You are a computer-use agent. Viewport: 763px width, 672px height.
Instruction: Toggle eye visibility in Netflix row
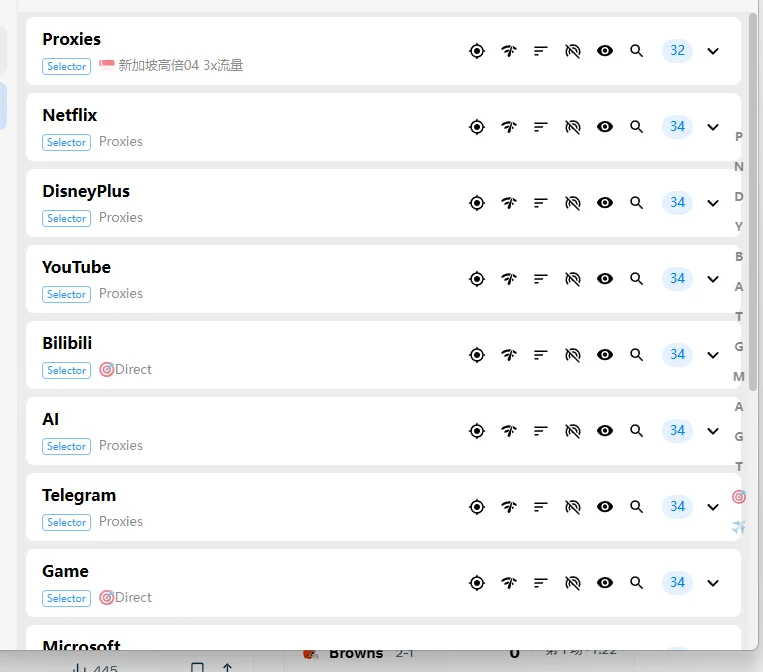point(605,127)
